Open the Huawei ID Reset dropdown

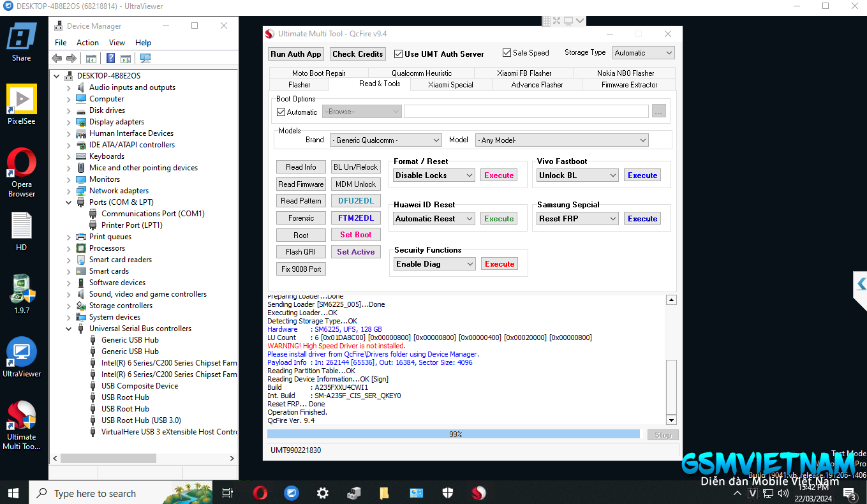(434, 219)
